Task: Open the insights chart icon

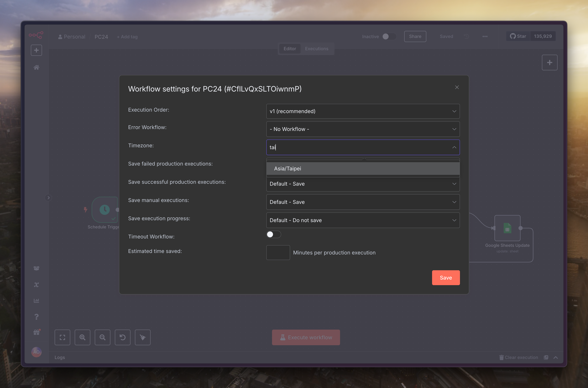Action: click(x=36, y=301)
